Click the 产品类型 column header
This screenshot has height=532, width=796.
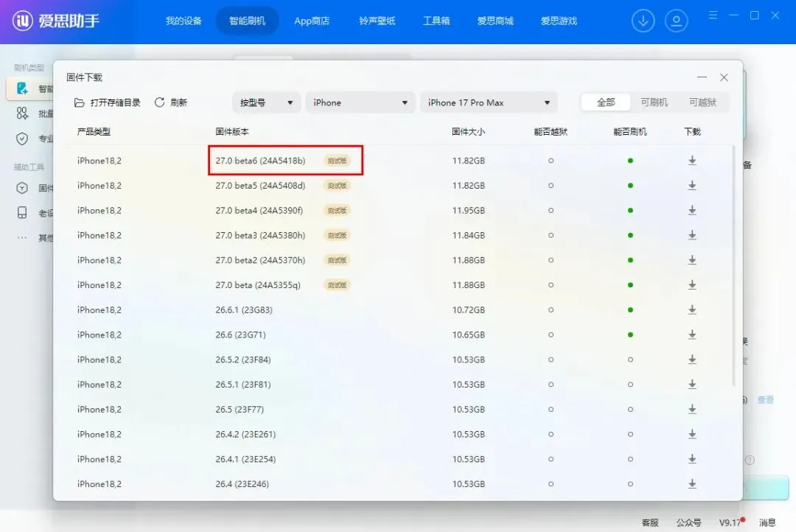click(x=94, y=131)
